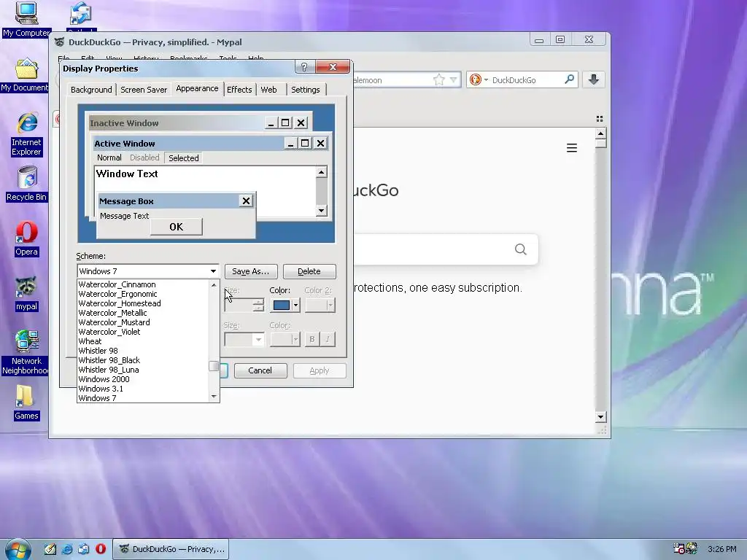Click the bookmark star in Mypal address bar
Viewport: 747px width, 560px height.
(x=438, y=79)
